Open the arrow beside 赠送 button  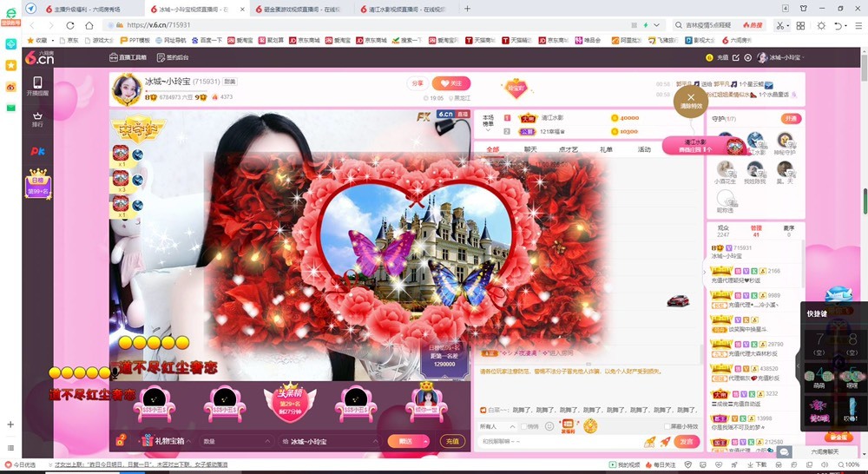(425, 441)
